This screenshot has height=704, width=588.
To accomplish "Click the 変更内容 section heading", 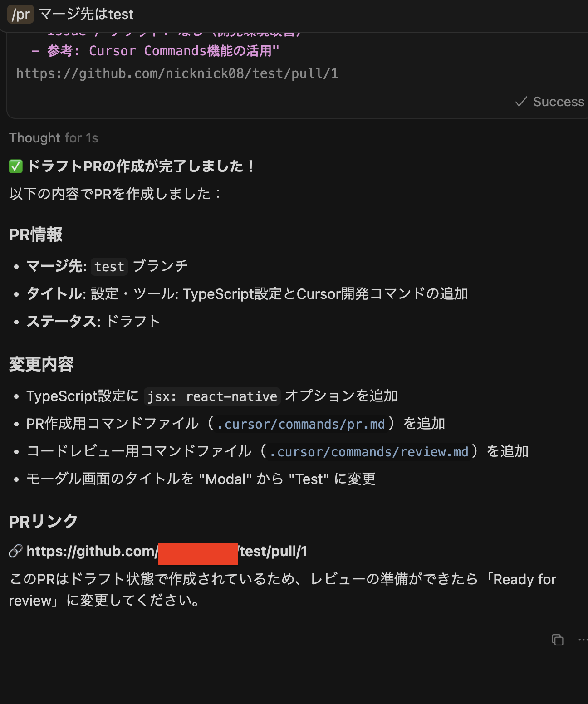I will 41,363.
